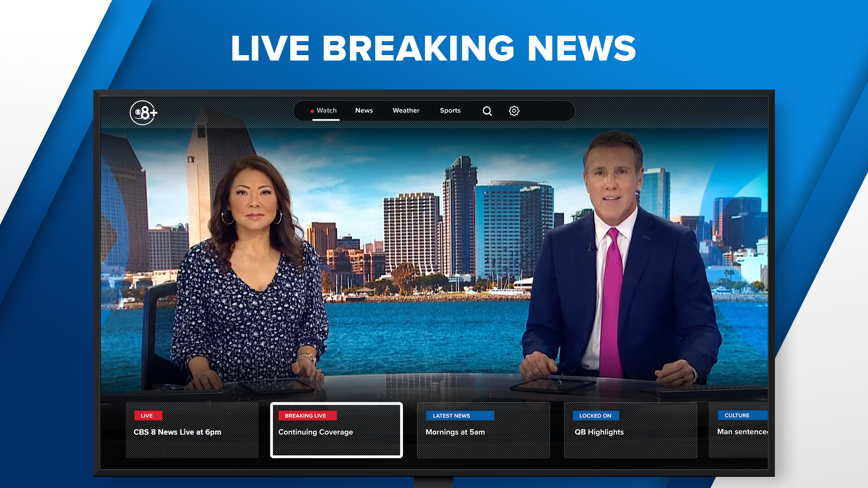The height and width of the screenshot is (488, 868).
Task: Click the CBS 8+ logo
Action: tap(143, 113)
